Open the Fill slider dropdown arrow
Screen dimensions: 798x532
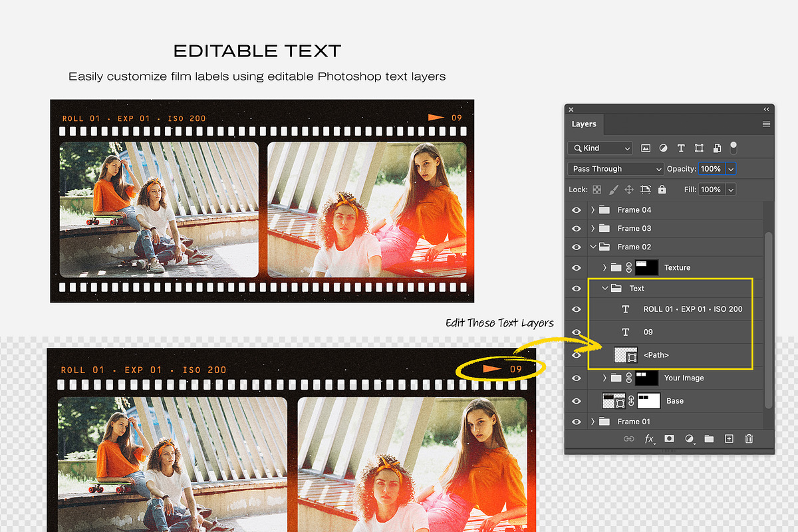point(731,190)
